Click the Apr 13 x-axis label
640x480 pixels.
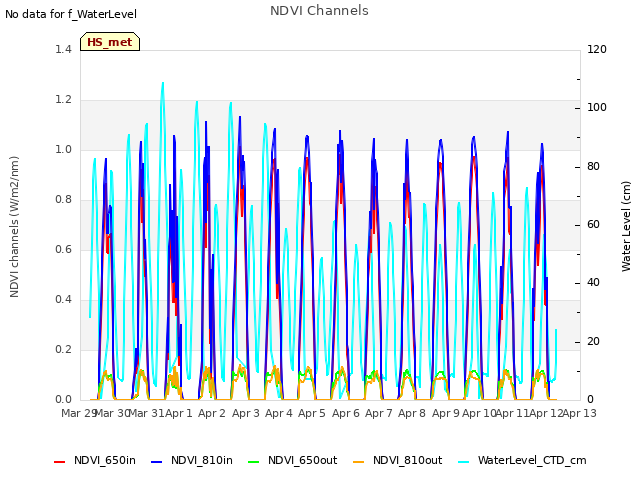click(x=580, y=413)
